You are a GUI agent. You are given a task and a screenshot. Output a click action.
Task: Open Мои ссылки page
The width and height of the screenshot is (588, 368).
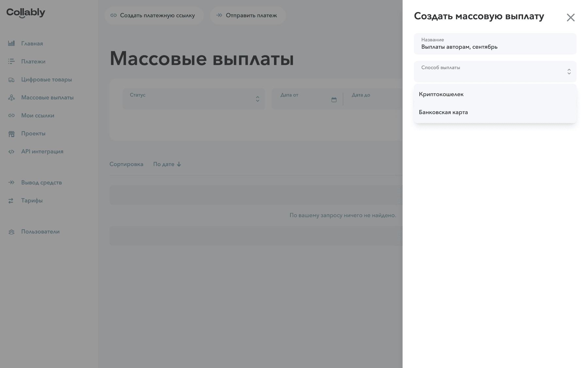tap(38, 115)
